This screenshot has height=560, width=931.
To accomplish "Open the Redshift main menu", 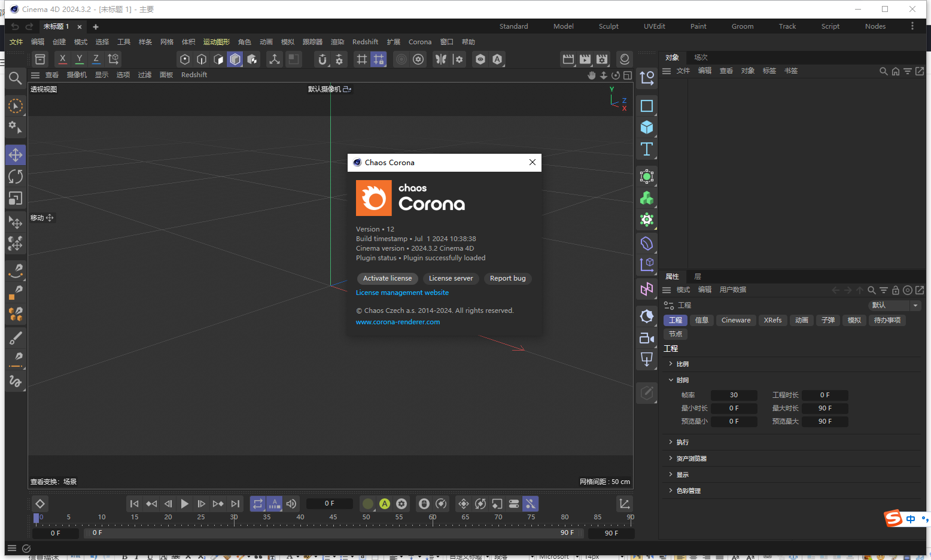I will (365, 42).
